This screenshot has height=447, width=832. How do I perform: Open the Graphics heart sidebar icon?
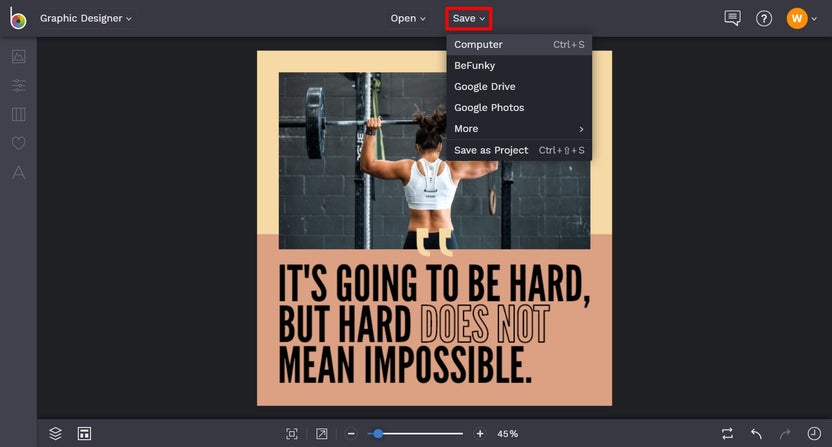click(19, 143)
